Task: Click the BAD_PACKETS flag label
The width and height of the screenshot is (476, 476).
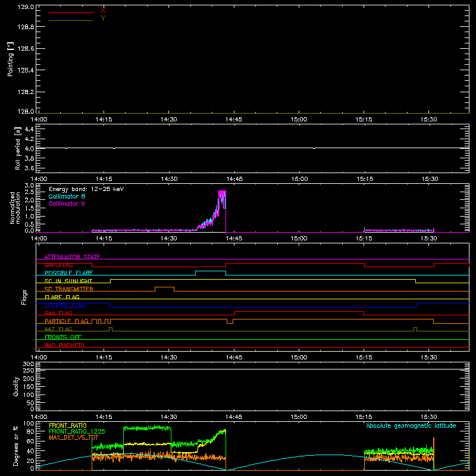Action: pyautogui.click(x=65, y=345)
